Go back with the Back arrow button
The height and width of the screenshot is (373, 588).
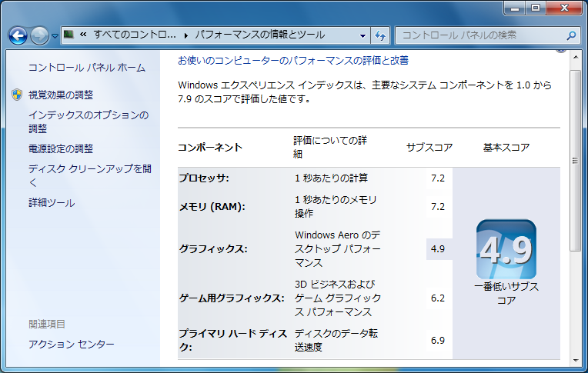point(18,36)
